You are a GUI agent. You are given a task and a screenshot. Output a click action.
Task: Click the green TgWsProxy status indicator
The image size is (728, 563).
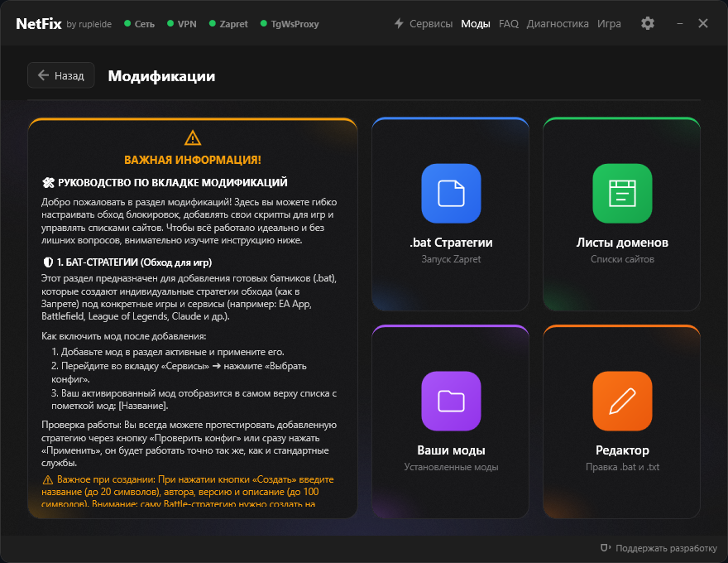[264, 23]
